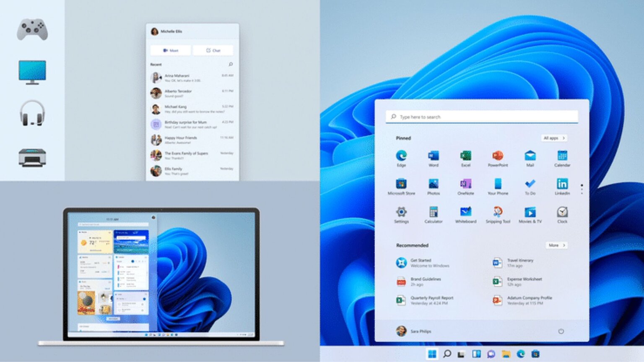Start Microsoft Whiteboard
Viewport: 644px width, 362px height.
coord(465,213)
